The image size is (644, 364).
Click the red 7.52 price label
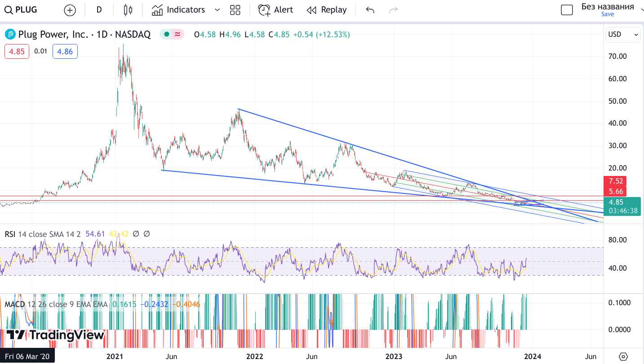coord(615,181)
